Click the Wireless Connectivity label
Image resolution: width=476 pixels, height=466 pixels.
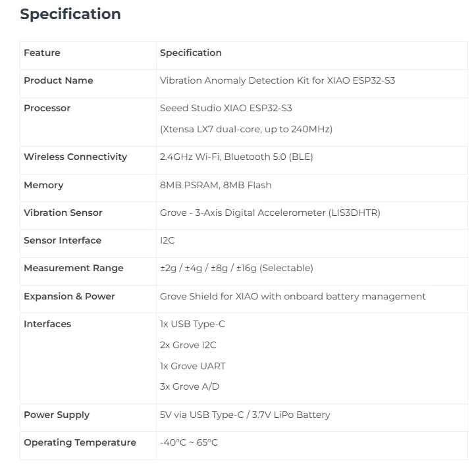[x=75, y=157]
